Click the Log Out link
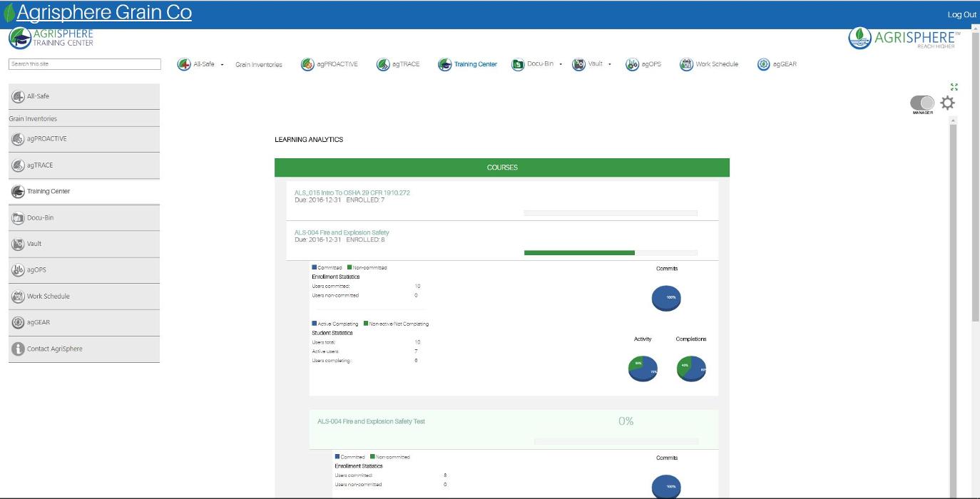The height and width of the screenshot is (499, 980). pos(961,14)
